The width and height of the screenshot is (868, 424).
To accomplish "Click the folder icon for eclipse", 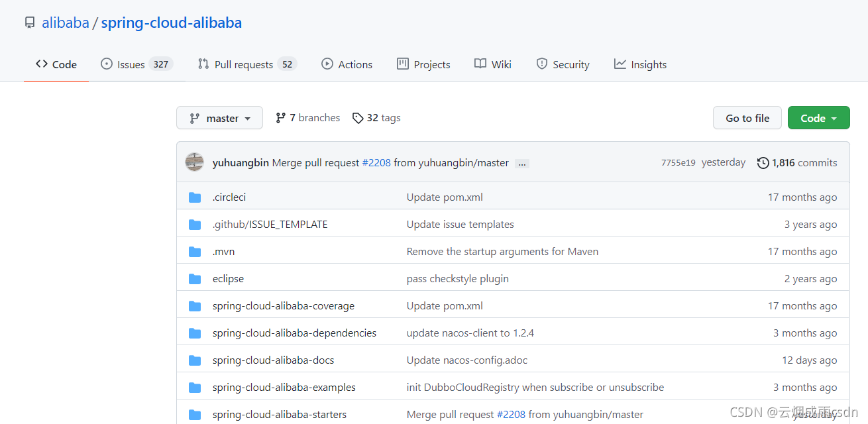I will 195,279.
